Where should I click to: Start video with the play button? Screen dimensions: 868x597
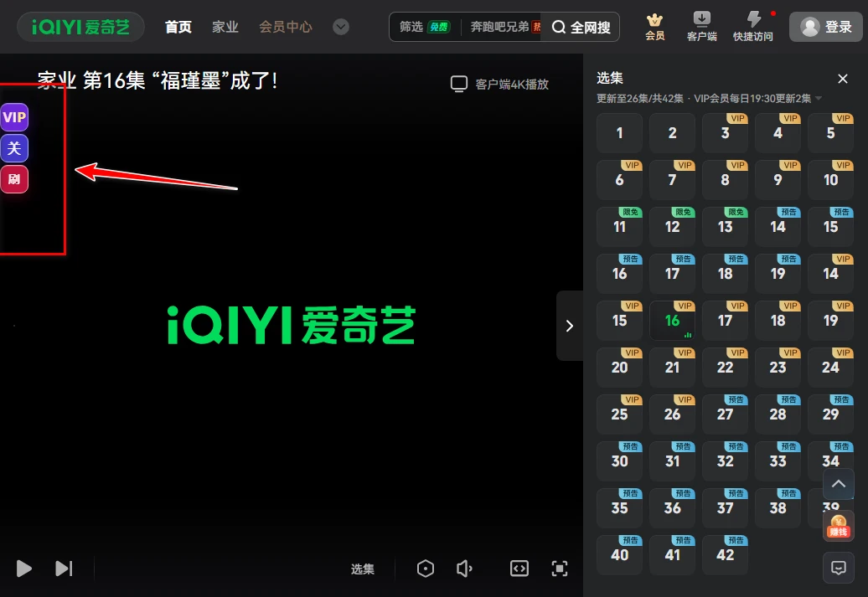(23, 569)
